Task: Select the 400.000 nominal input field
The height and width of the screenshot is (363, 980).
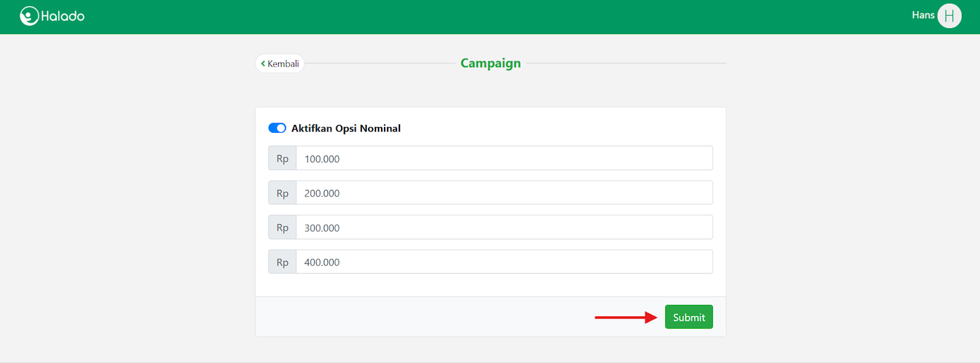Action: [504, 262]
